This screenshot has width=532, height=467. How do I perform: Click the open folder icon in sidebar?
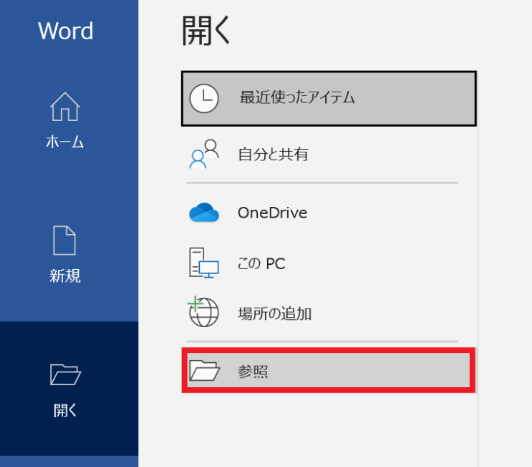tap(65, 374)
